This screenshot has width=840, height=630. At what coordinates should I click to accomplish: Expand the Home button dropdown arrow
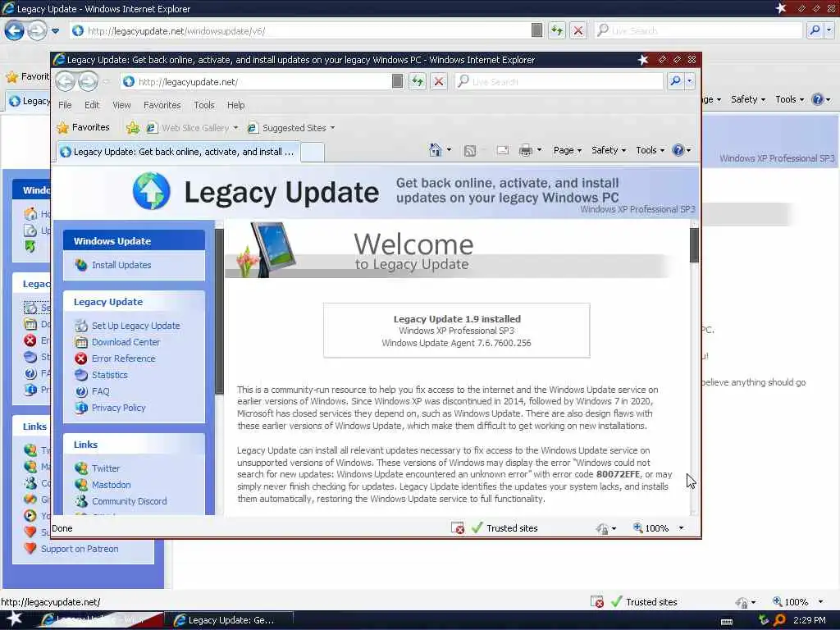449,151
